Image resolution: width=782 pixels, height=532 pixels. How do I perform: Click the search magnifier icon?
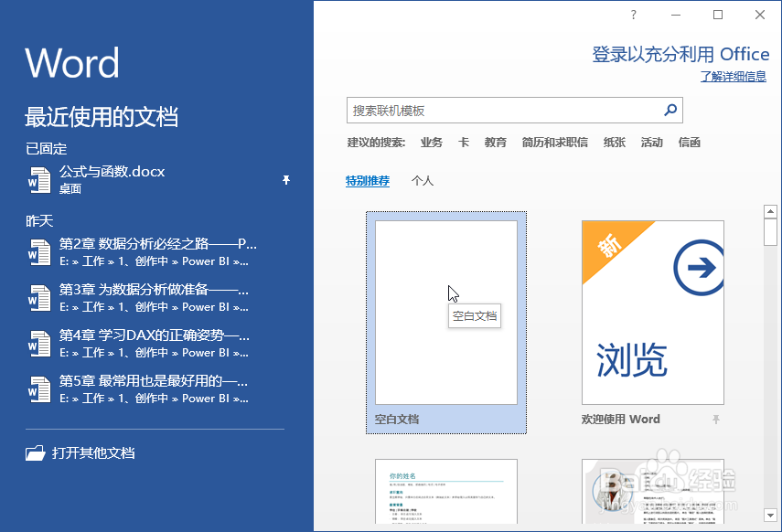pos(670,110)
